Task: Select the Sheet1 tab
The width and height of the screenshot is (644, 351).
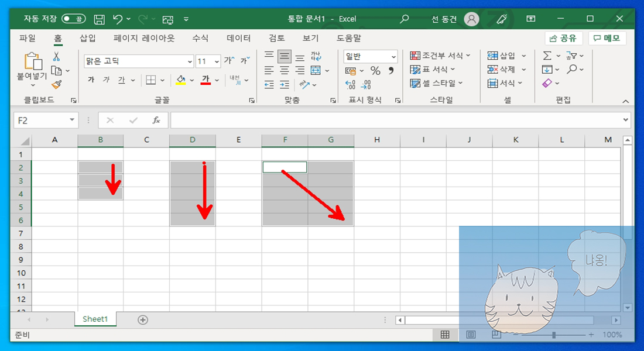Action: tap(95, 319)
